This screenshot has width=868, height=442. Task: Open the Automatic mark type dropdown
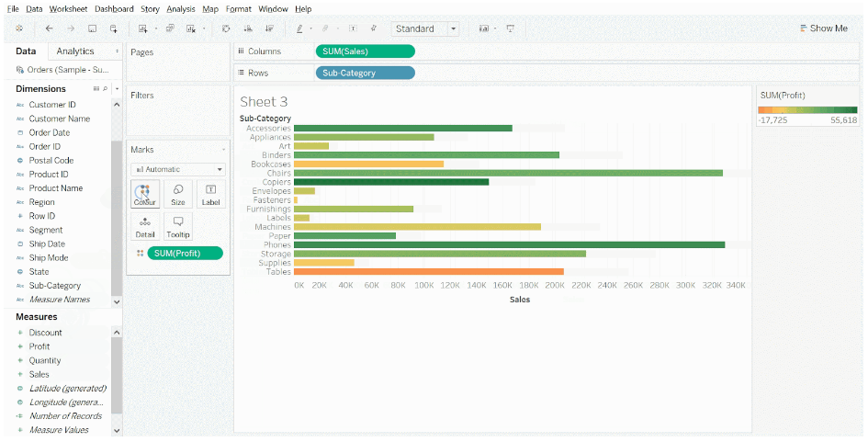pos(178,169)
